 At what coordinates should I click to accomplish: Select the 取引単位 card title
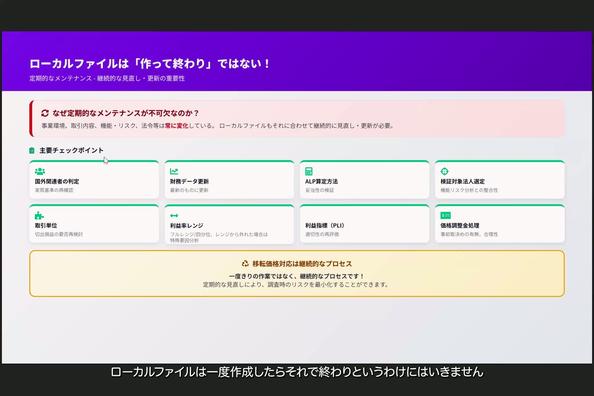(x=46, y=225)
